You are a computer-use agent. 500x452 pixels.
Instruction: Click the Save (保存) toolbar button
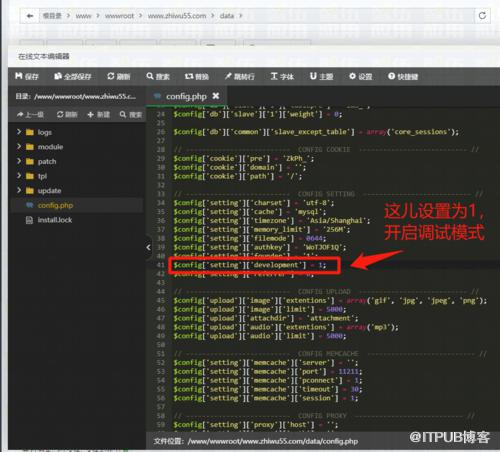coord(27,77)
